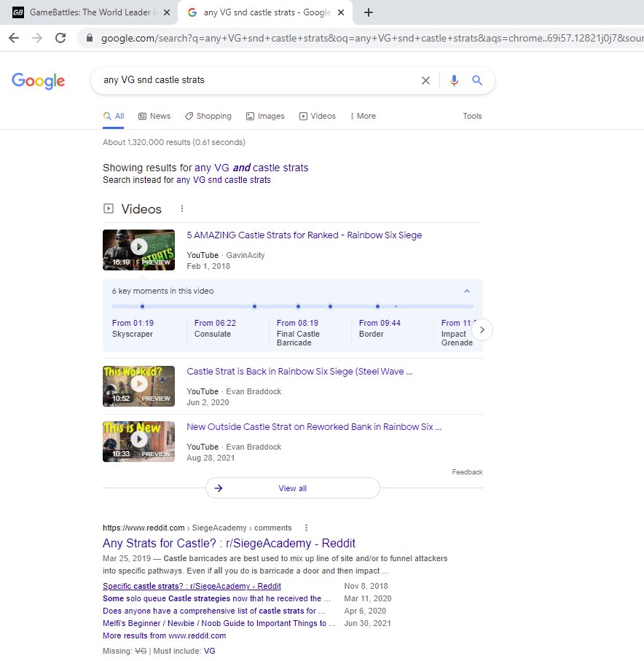644x661 pixels.
Task: Play the 5 AMAZING Castle Strats thumbnail
Action: (138, 249)
